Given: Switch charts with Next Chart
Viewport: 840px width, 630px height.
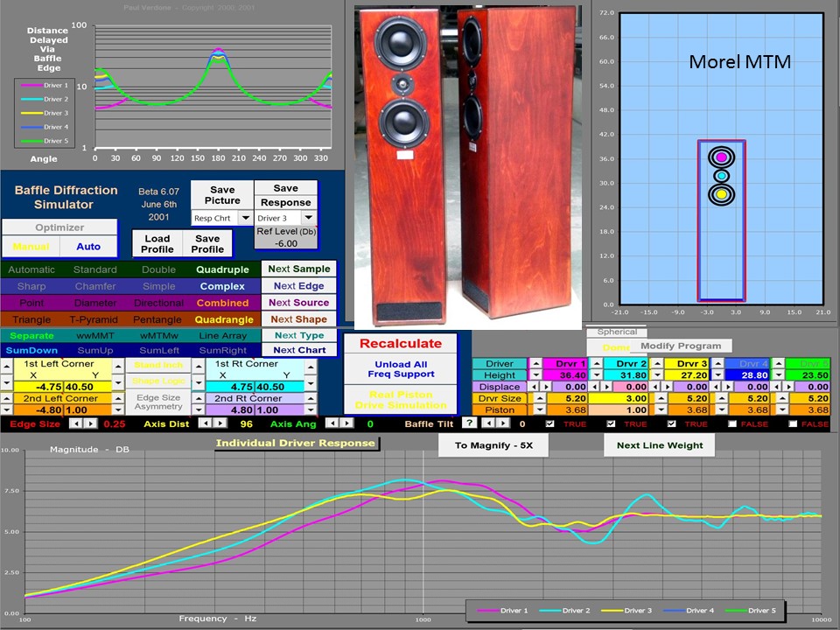Looking at the screenshot, I should tap(299, 350).
